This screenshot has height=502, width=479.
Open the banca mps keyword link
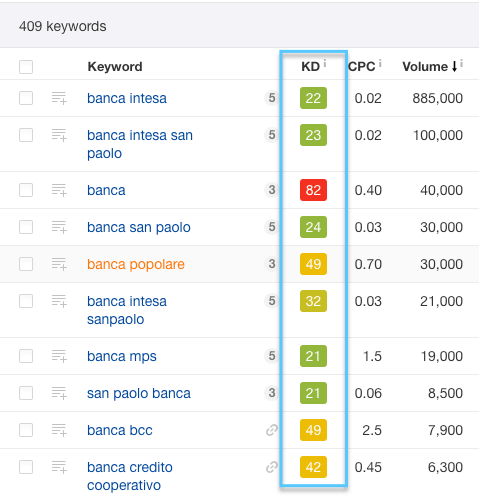122,357
